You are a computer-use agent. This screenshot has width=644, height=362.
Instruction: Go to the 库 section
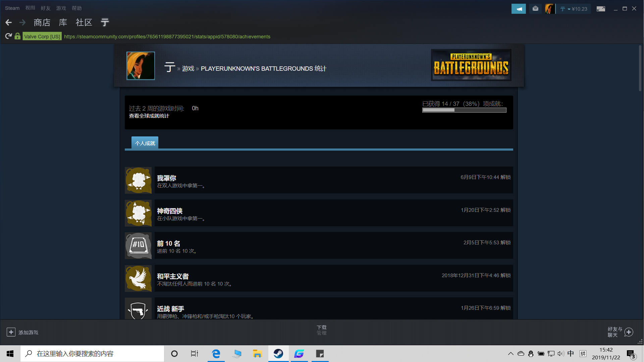(x=63, y=22)
